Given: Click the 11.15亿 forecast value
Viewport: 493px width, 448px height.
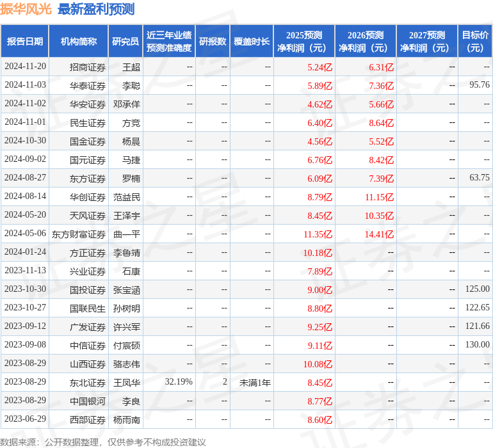Looking at the screenshot, I should pos(379,197).
